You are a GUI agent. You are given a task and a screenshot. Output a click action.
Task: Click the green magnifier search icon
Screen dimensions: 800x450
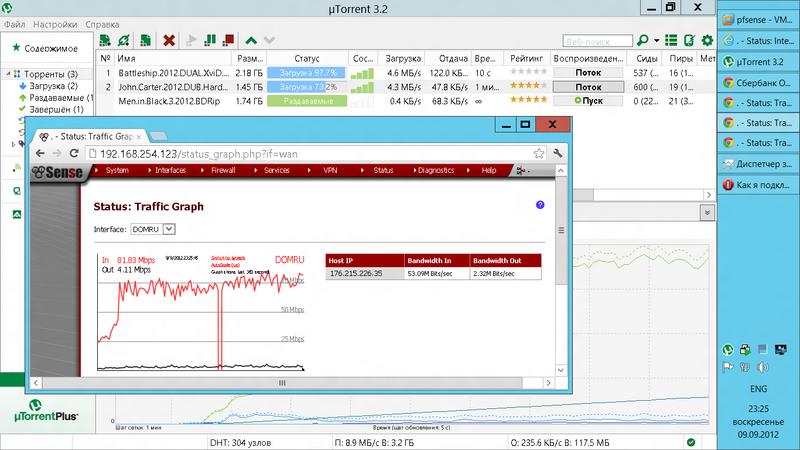coord(643,40)
